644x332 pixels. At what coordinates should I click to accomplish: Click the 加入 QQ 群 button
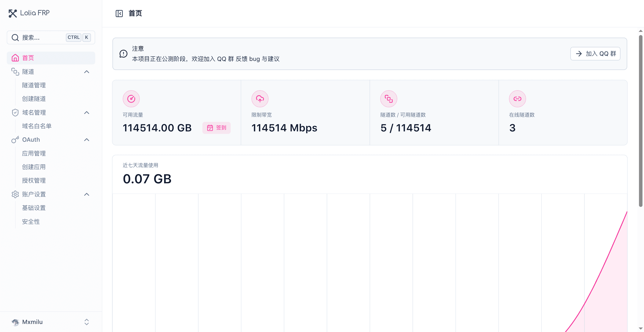pyautogui.click(x=595, y=53)
